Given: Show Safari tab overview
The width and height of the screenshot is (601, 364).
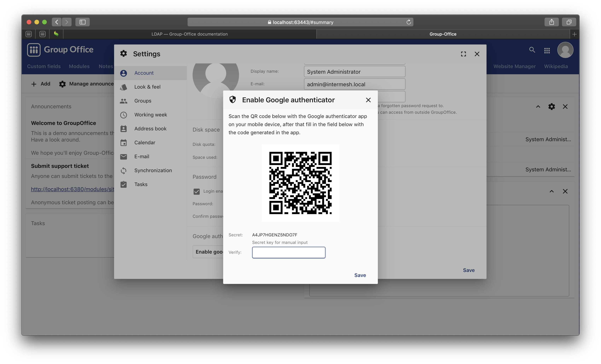Looking at the screenshot, I should pos(569,22).
